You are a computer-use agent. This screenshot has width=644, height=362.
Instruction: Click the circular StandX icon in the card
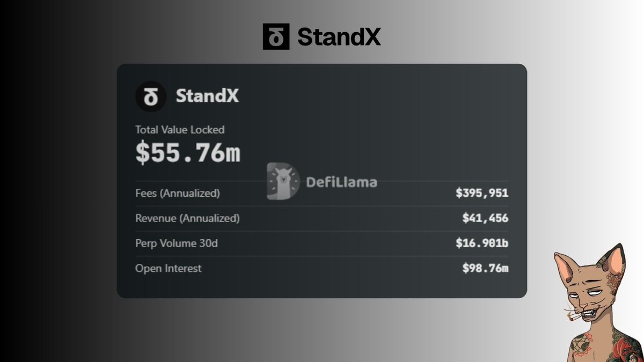coord(151,97)
